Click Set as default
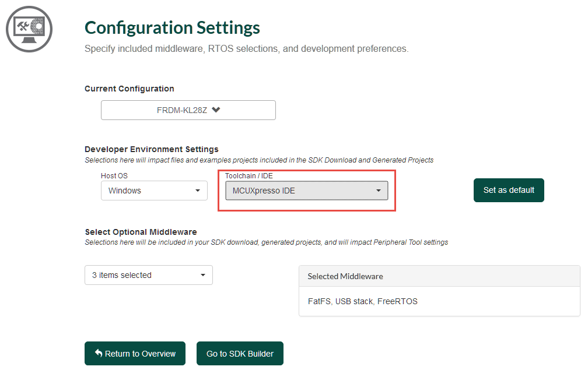Image resolution: width=588 pixels, height=377 pixels. point(508,190)
